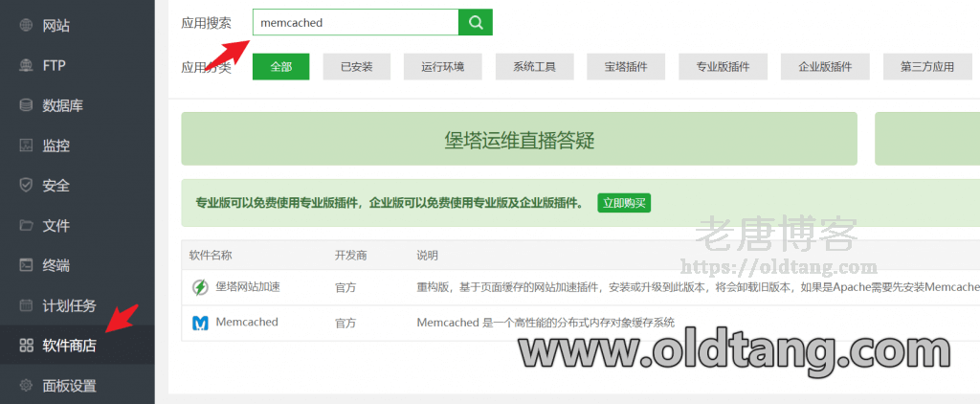
Task: Click the 堡塔网站加速 lightning icon
Action: click(200, 287)
